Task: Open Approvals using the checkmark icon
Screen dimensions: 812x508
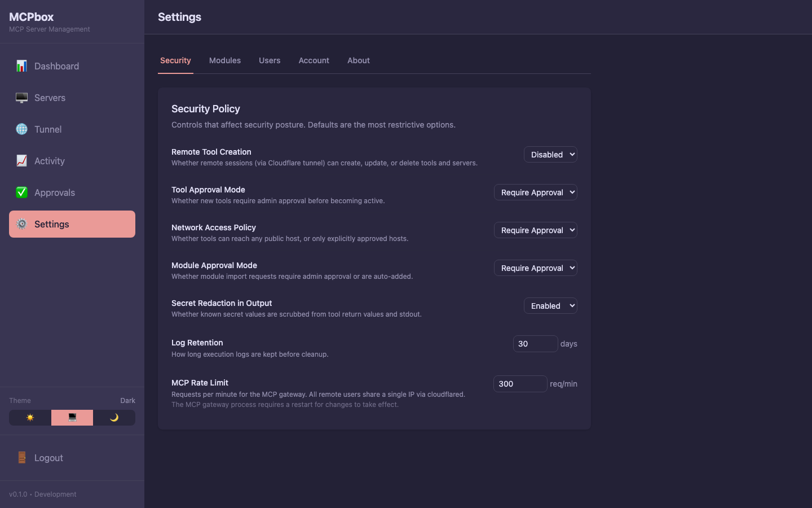Action: click(21, 192)
